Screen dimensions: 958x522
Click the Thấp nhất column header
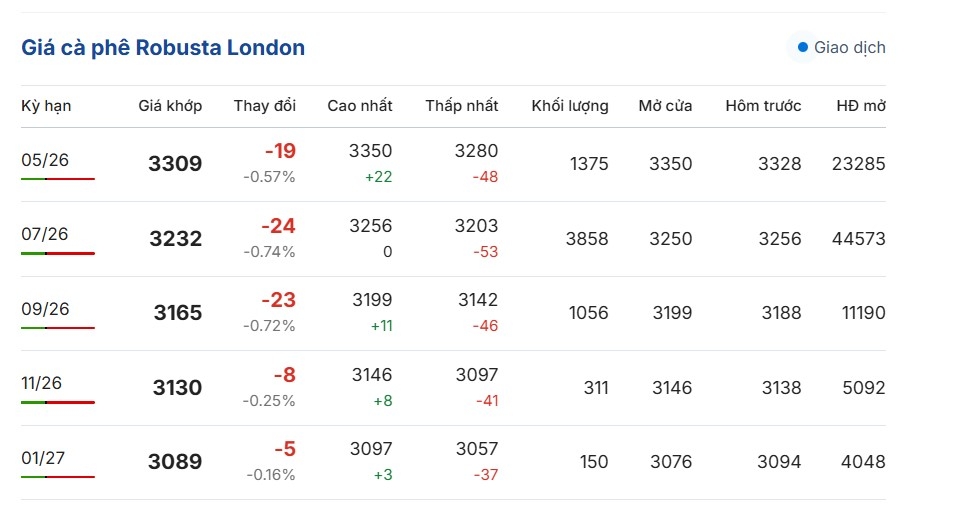pyautogui.click(x=461, y=106)
